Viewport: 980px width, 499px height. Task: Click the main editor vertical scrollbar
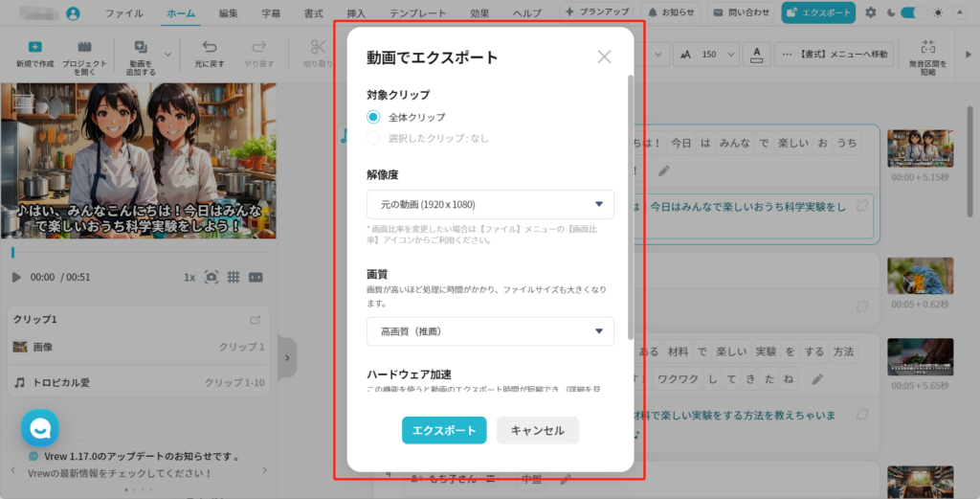(x=970, y=163)
